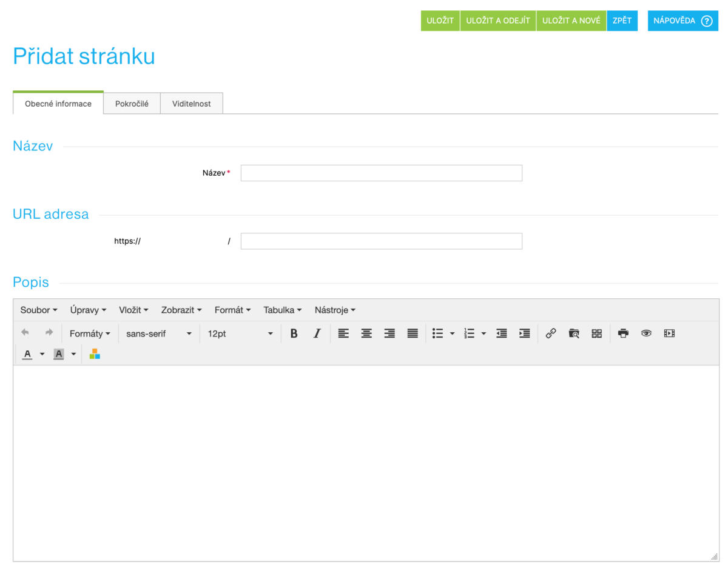728x568 pixels.
Task: Open the Formáty dropdown
Action: click(x=90, y=333)
